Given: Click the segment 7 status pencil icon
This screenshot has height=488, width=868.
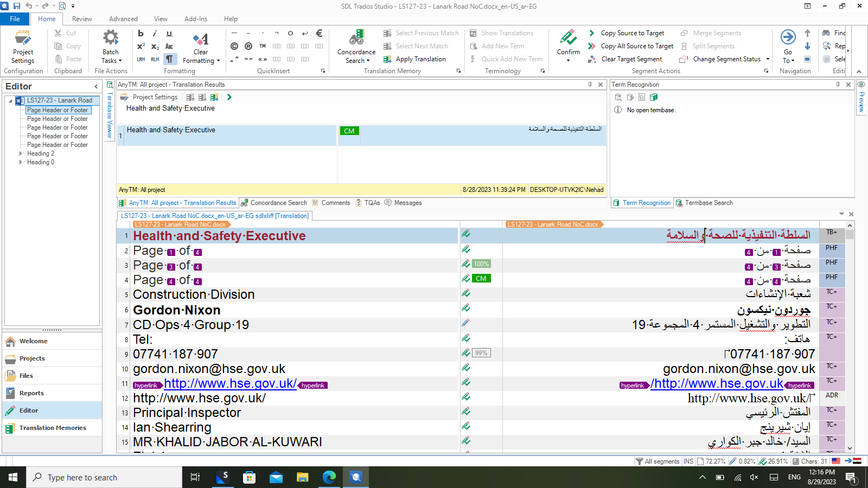Looking at the screenshot, I should point(465,323).
